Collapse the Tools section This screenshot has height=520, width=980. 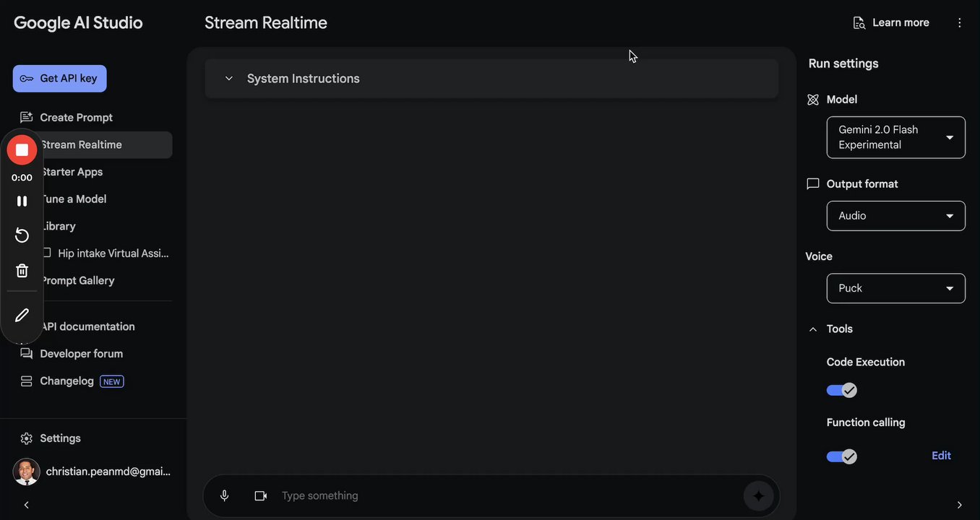click(x=813, y=329)
